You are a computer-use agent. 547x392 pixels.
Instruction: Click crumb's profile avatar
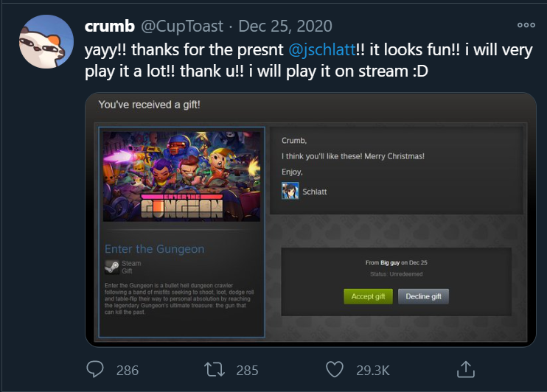click(x=46, y=41)
